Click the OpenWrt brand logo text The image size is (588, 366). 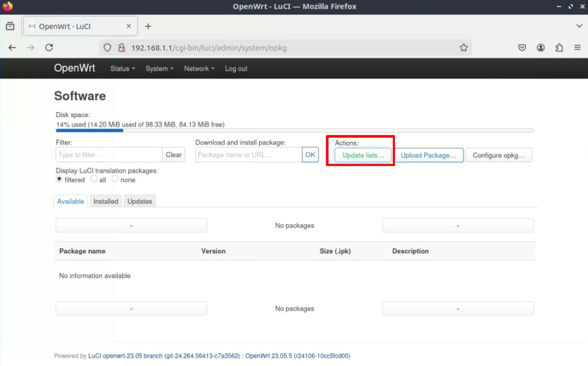(74, 68)
